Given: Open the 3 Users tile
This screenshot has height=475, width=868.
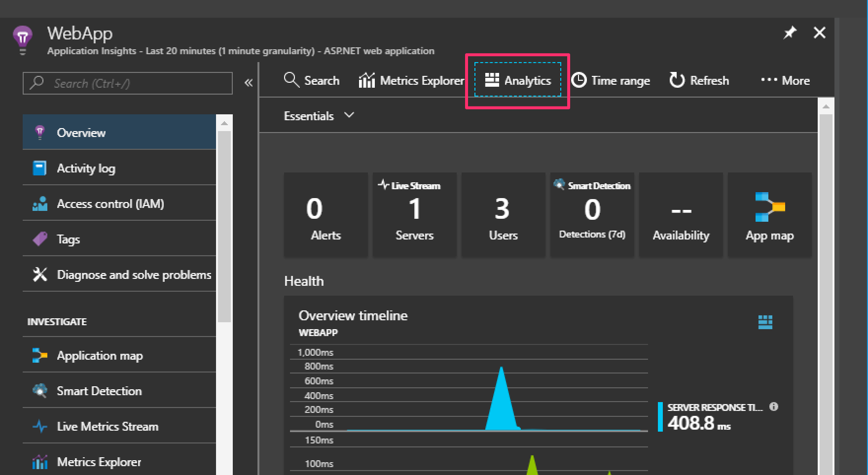Looking at the screenshot, I should [x=504, y=214].
